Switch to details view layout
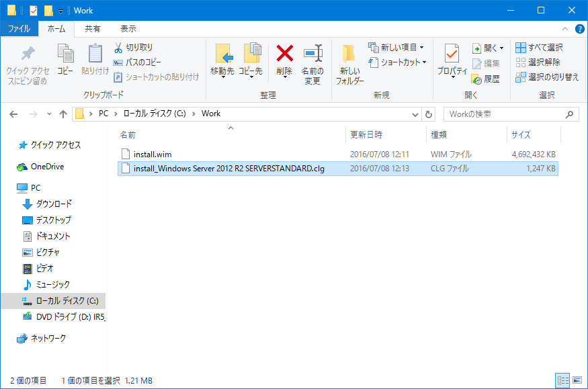588x389 pixels. click(x=562, y=381)
